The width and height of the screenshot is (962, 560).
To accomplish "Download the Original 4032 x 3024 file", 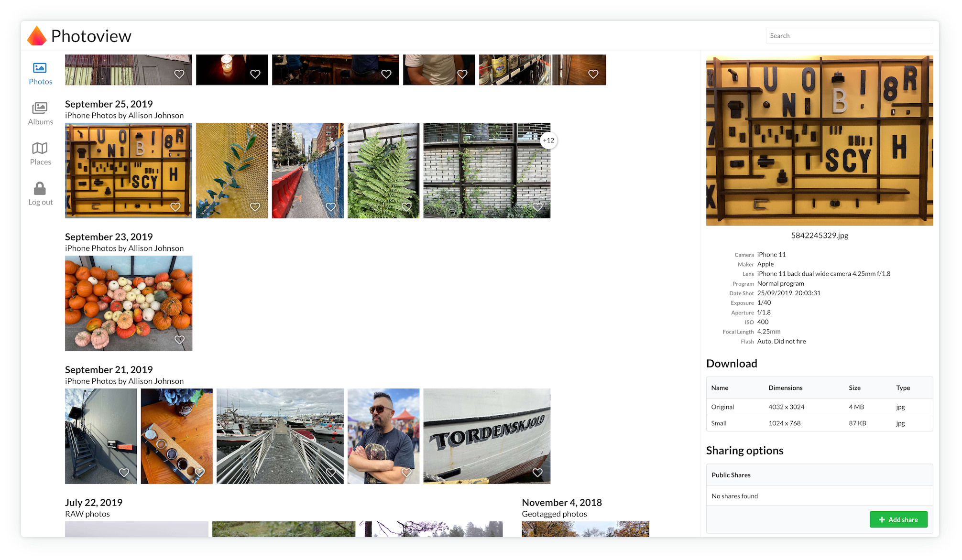I will (722, 407).
